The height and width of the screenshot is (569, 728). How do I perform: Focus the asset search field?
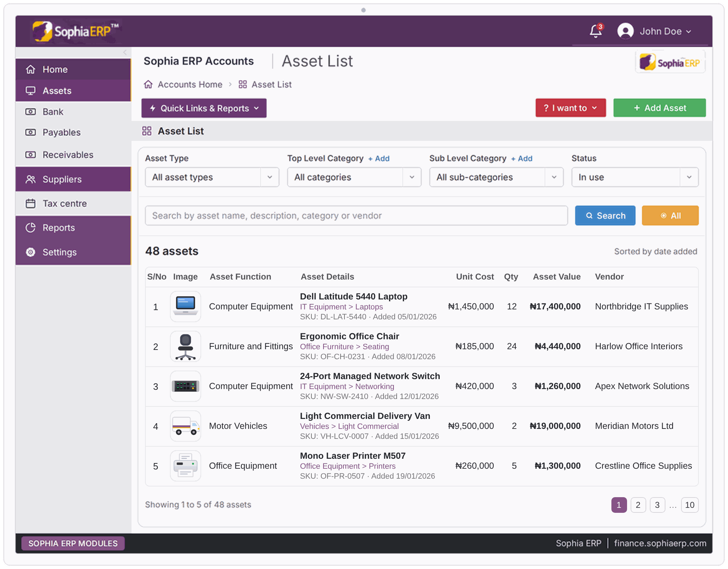356,216
